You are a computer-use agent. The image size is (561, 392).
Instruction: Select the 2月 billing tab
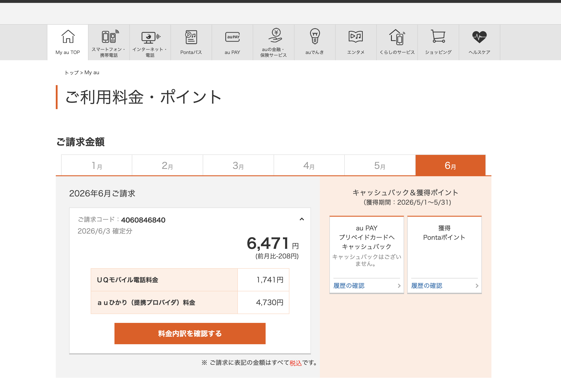[167, 165]
